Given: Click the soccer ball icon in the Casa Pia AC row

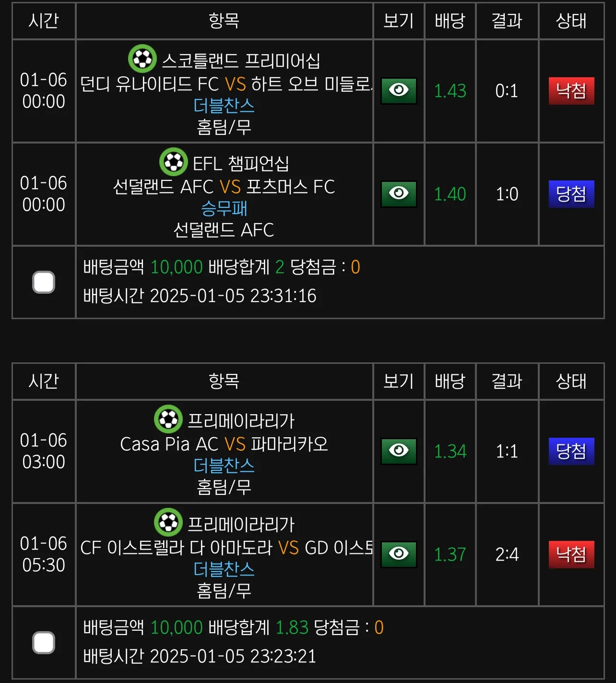Looking at the screenshot, I should tap(168, 419).
